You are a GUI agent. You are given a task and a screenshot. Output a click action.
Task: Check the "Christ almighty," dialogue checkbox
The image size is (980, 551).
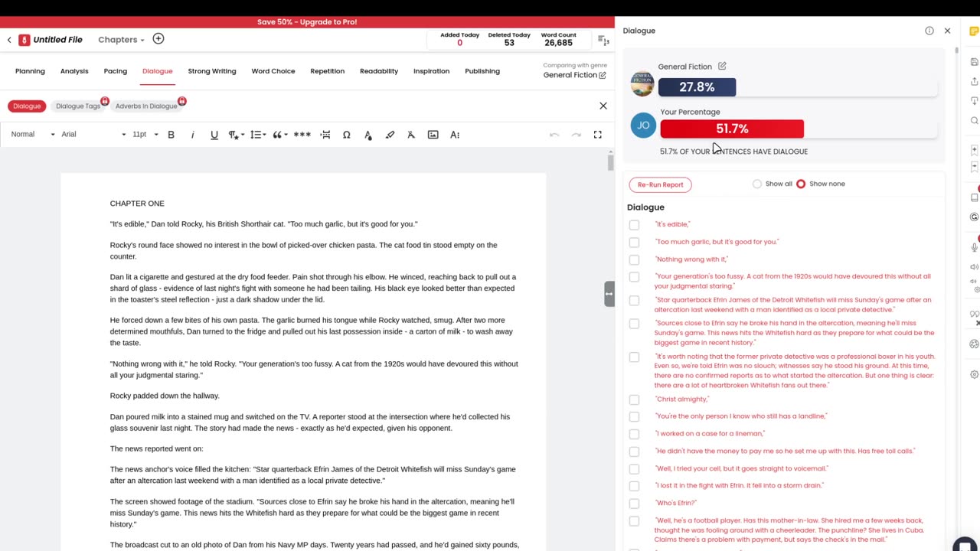tap(634, 399)
